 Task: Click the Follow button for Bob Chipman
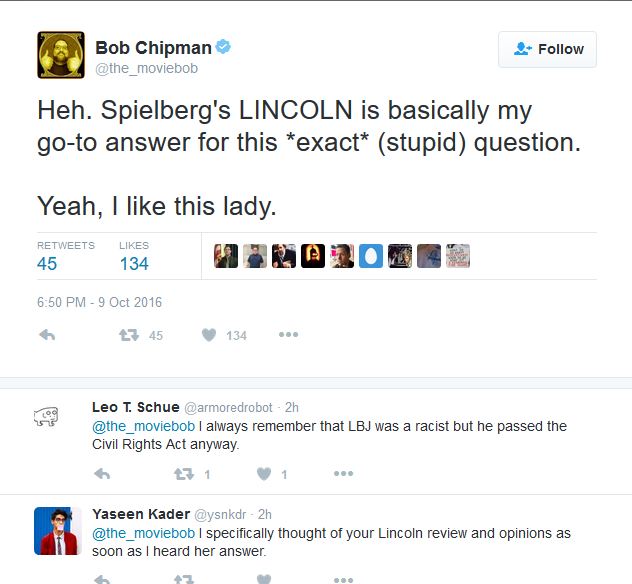click(x=547, y=49)
